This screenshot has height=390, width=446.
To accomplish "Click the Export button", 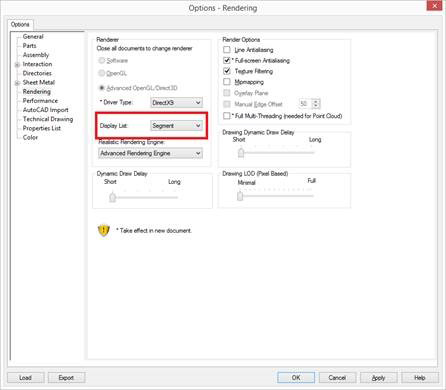I will point(66,378).
